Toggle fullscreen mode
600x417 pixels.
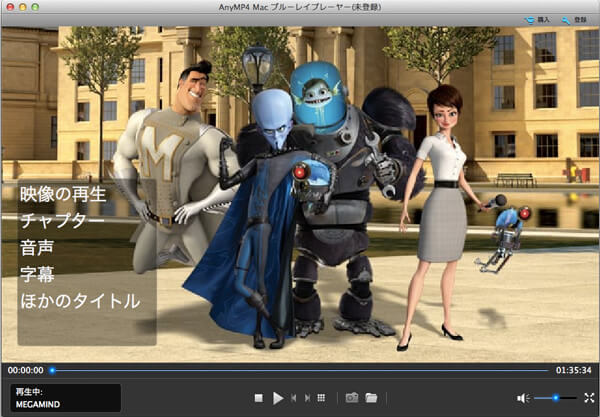(x=589, y=398)
